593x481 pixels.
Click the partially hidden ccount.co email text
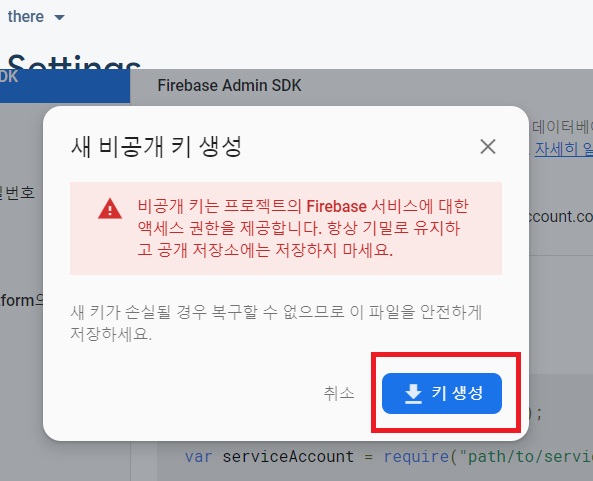pos(560,216)
